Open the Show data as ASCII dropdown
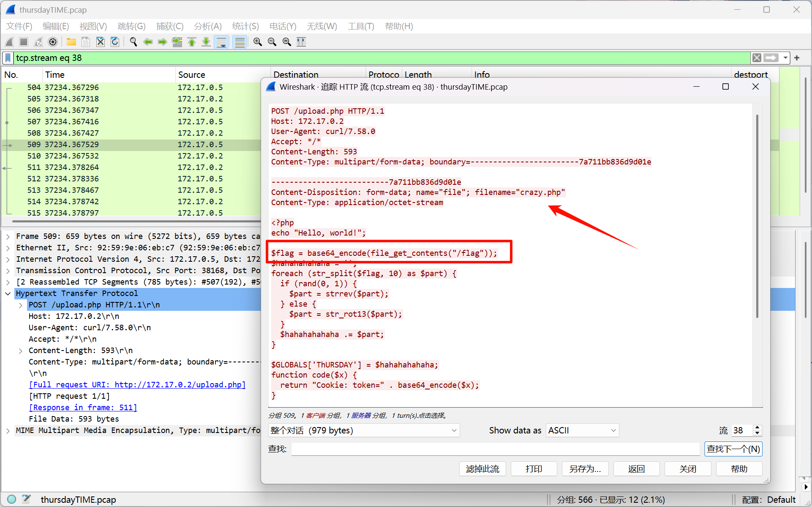Screen dimensions: 812x507 (582, 430)
